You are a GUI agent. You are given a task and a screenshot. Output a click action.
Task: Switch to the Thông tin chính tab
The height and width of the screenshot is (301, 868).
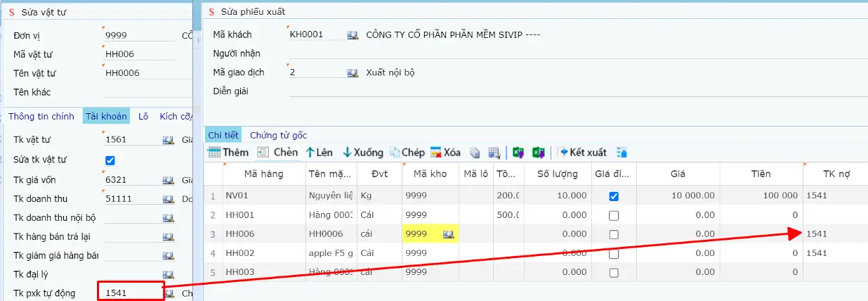tap(41, 117)
